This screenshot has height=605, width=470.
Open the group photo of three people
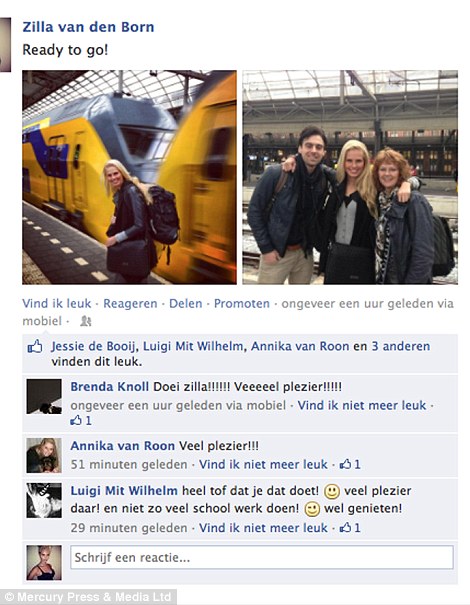pos(350,177)
